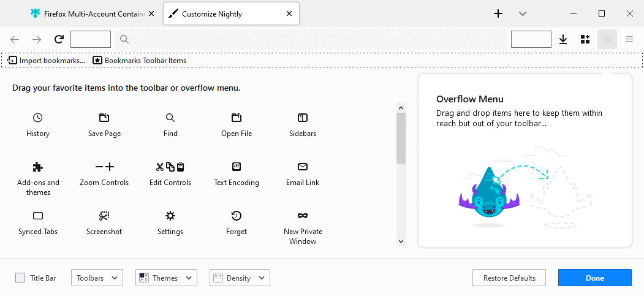Click the blue Done button

click(x=595, y=278)
